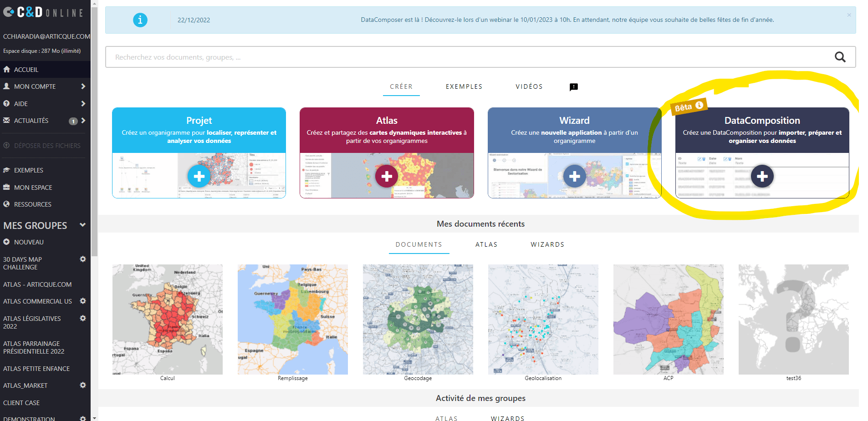Click the C&D Online logo

tap(44, 12)
